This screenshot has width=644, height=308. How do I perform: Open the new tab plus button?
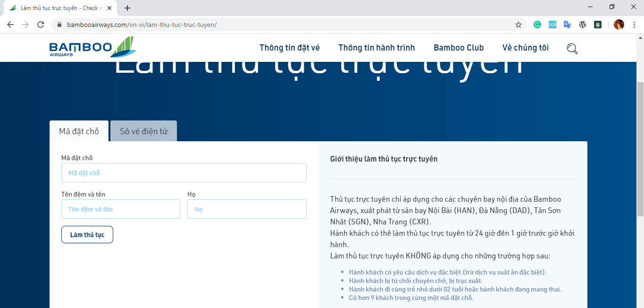click(127, 8)
